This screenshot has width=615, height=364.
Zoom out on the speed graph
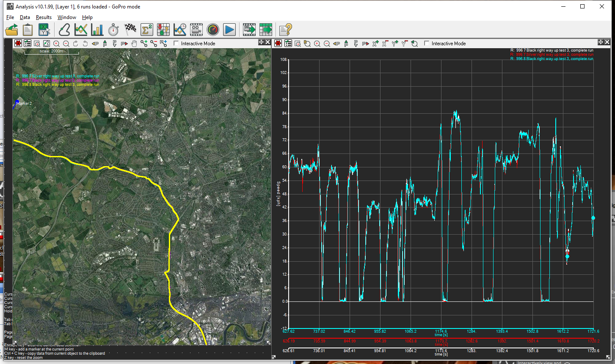coord(327,43)
